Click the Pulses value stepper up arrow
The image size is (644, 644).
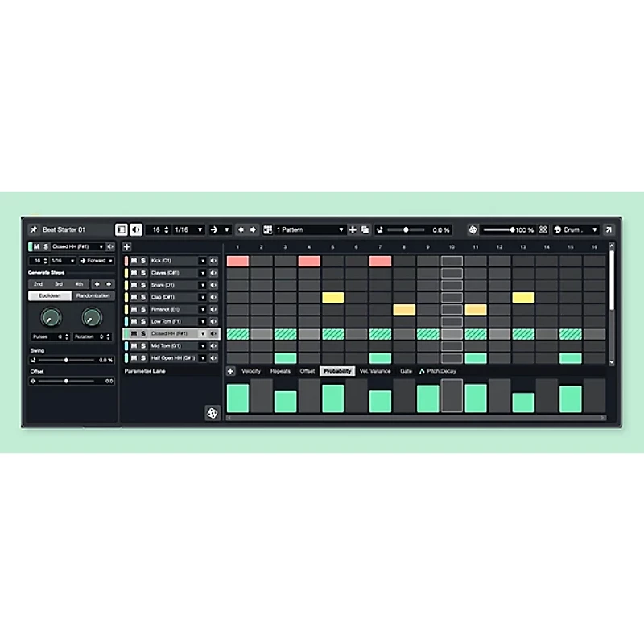click(67, 333)
